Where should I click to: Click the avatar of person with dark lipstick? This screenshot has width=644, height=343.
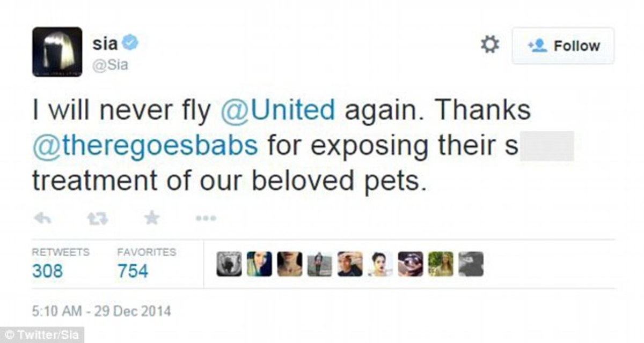coord(380,264)
